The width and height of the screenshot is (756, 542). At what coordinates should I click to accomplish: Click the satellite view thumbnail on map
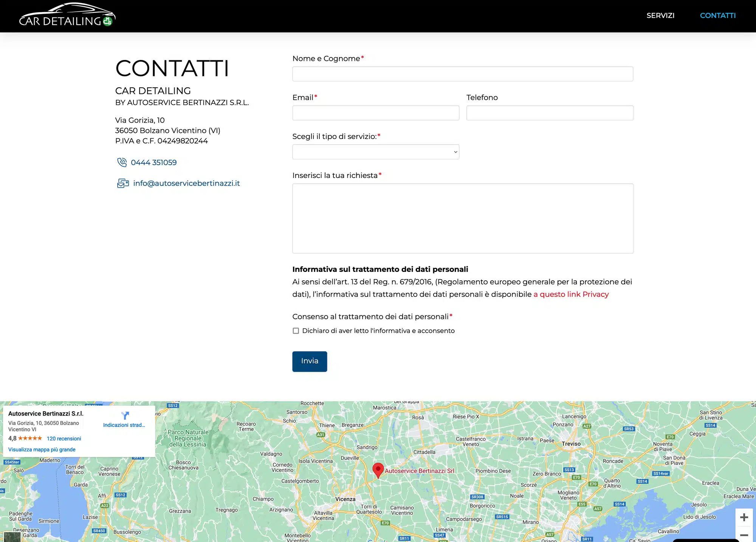click(12, 537)
